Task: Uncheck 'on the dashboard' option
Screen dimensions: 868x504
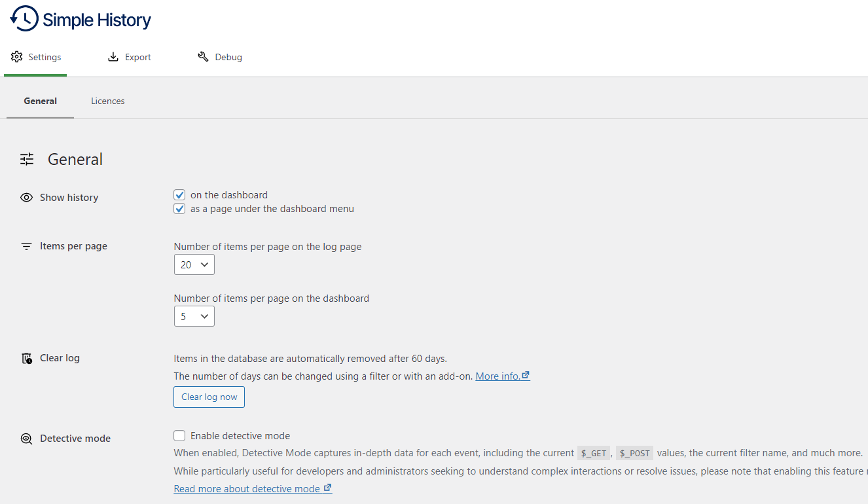Action: [179, 194]
